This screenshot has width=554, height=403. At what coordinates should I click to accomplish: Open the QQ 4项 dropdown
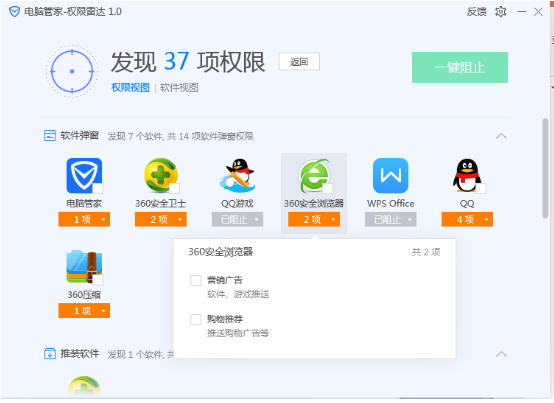point(467,219)
